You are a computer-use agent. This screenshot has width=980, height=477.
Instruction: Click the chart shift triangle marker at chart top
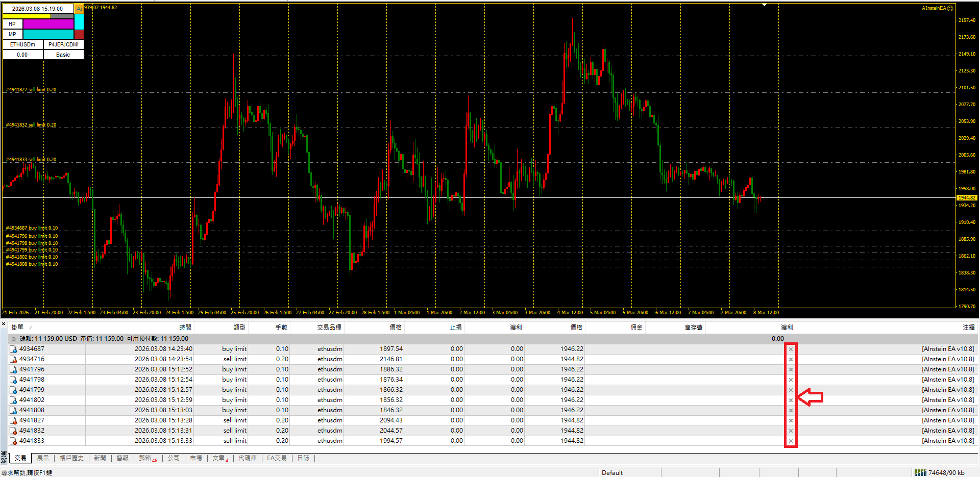click(x=764, y=5)
